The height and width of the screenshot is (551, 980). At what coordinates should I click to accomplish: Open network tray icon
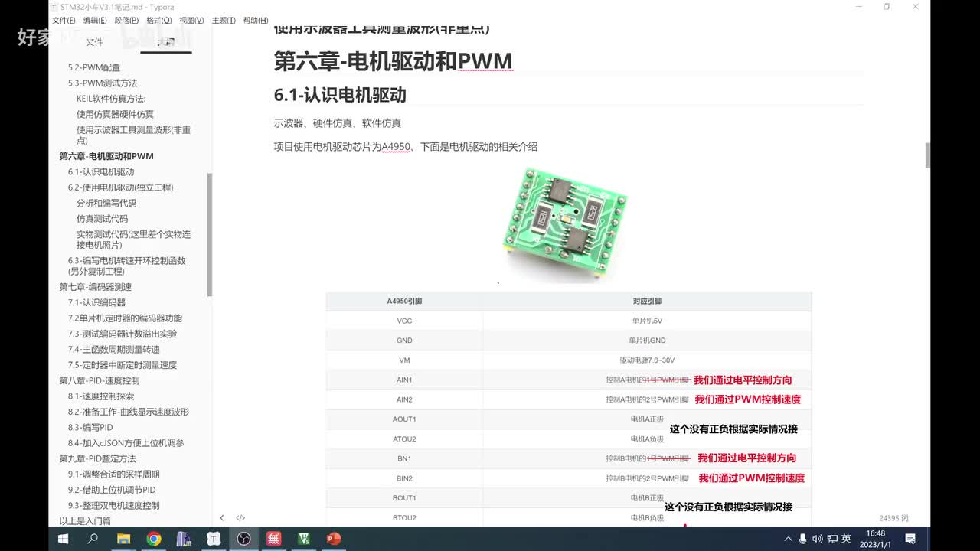831,539
